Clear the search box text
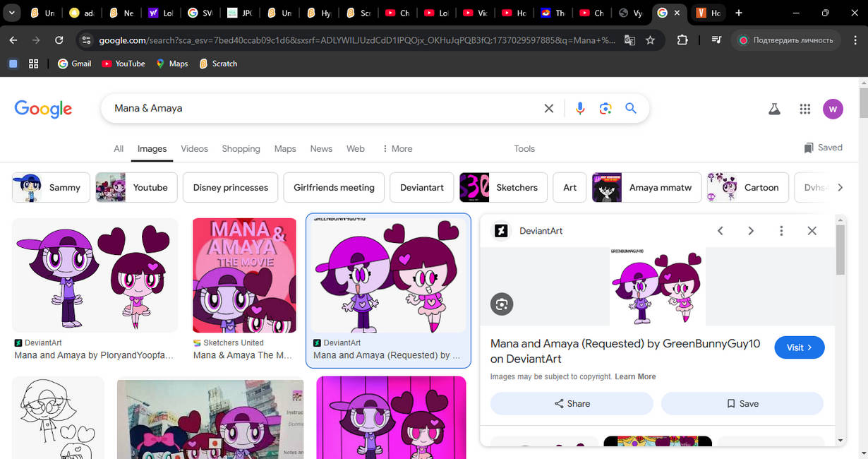 548,108
